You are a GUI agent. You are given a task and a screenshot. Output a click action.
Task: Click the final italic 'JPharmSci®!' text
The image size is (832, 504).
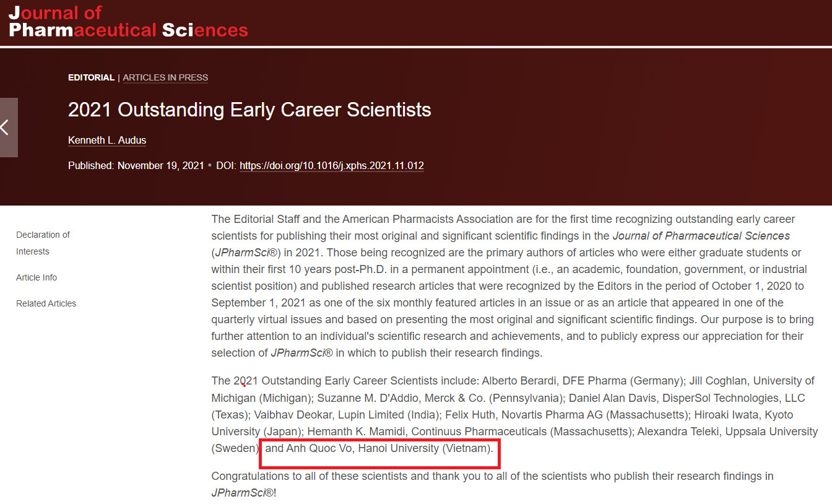244,493
